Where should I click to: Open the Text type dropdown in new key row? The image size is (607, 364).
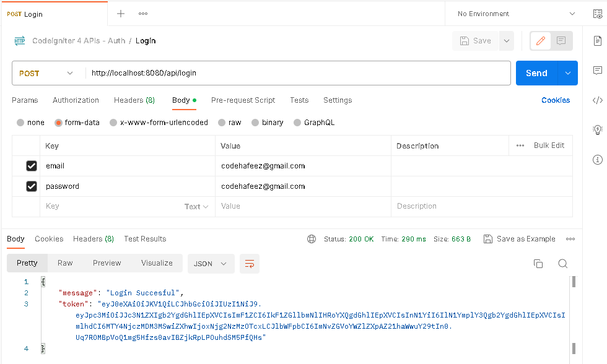196,207
